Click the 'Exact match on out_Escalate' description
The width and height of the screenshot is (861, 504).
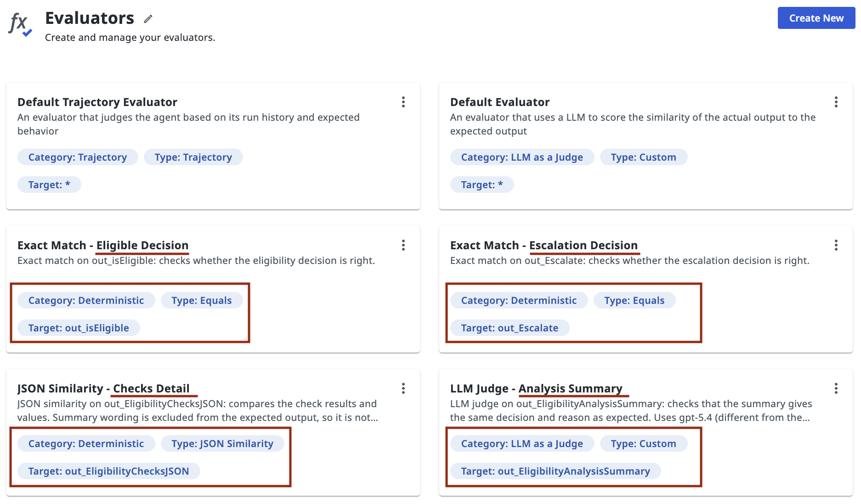point(630,261)
